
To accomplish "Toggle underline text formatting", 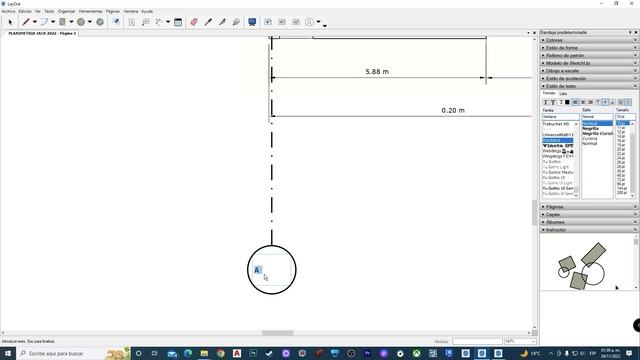I will pyautogui.click(x=545, y=102).
